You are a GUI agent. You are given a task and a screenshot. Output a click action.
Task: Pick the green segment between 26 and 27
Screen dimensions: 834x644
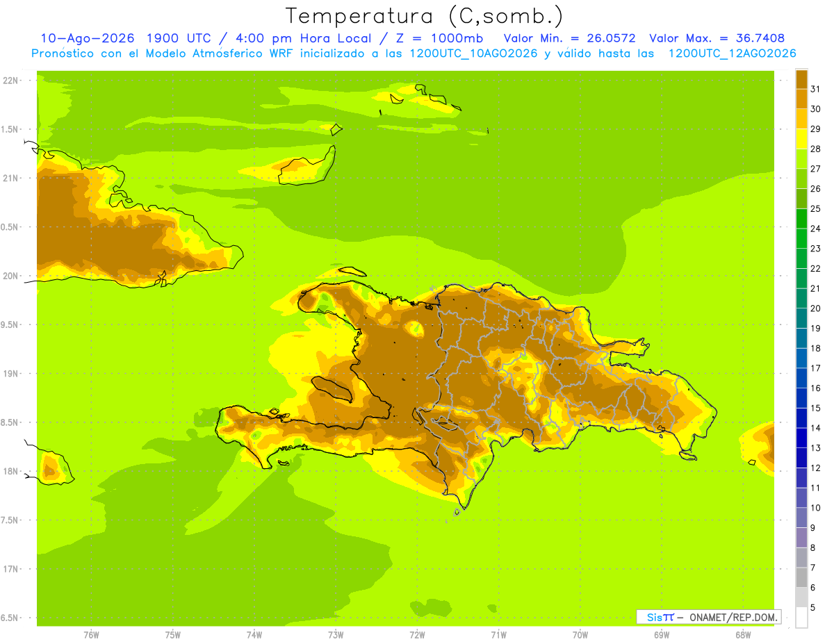801,179
